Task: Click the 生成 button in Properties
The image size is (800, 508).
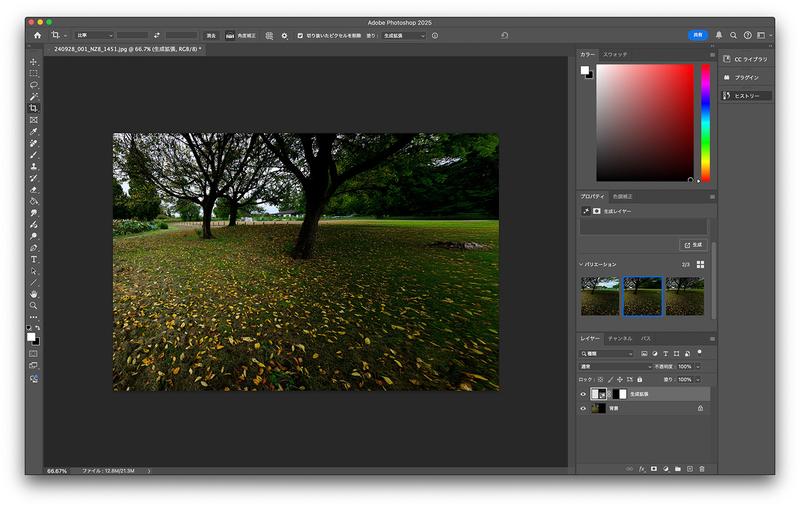Action: pyautogui.click(x=692, y=244)
